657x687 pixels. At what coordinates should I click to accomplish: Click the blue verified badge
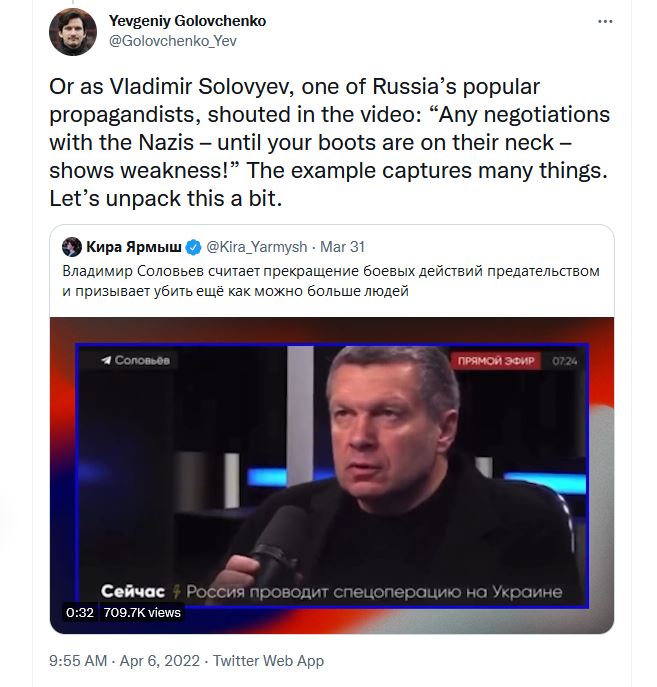pyautogui.click(x=194, y=247)
